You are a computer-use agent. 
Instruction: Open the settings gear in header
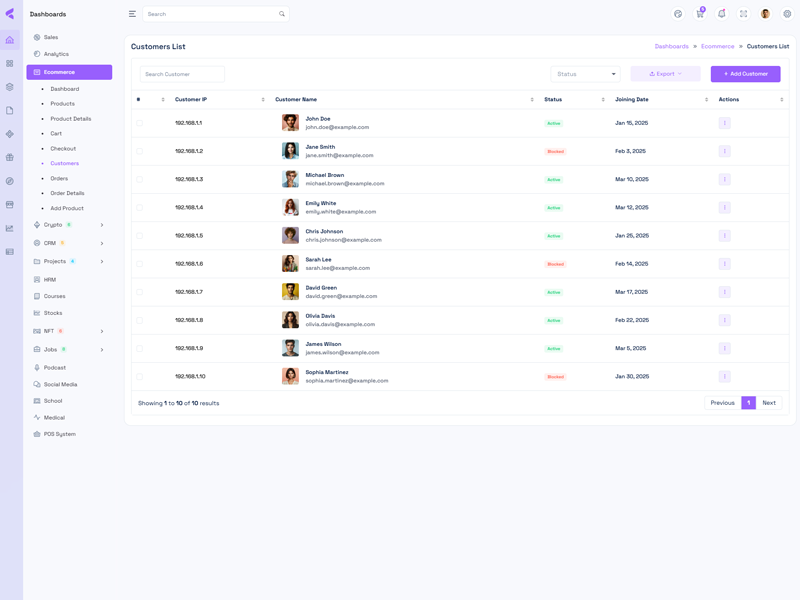coord(787,14)
